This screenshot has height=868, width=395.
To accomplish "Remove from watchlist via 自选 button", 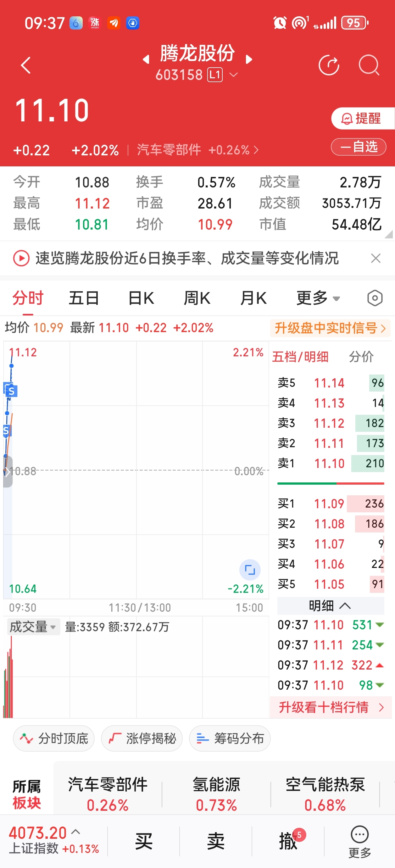I will point(359,147).
